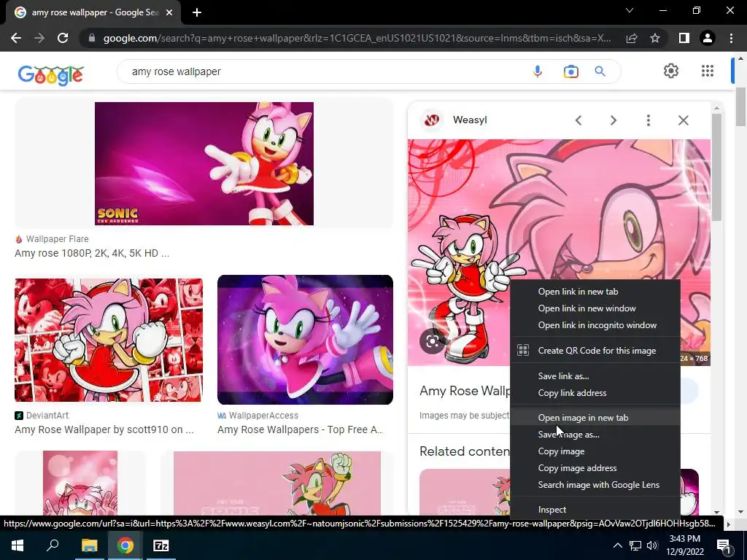747x560 pixels.
Task: Open the Windows Start menu
Action: coord(18,545)
